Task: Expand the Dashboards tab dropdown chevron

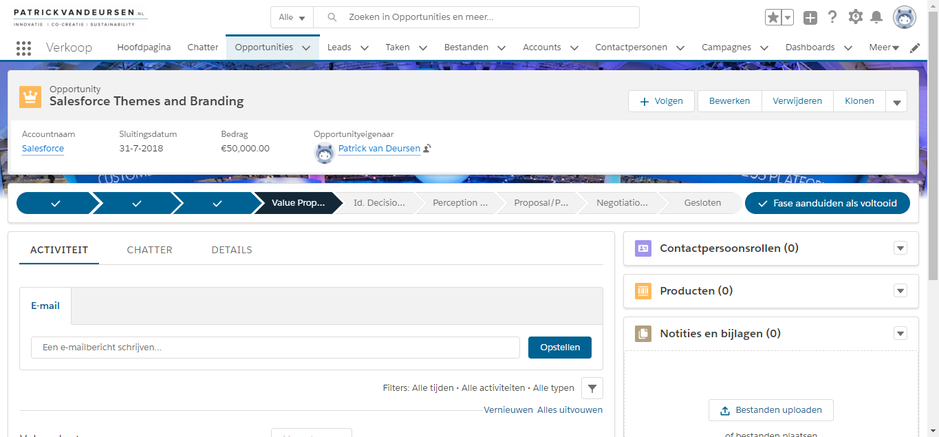Action: 848,48
